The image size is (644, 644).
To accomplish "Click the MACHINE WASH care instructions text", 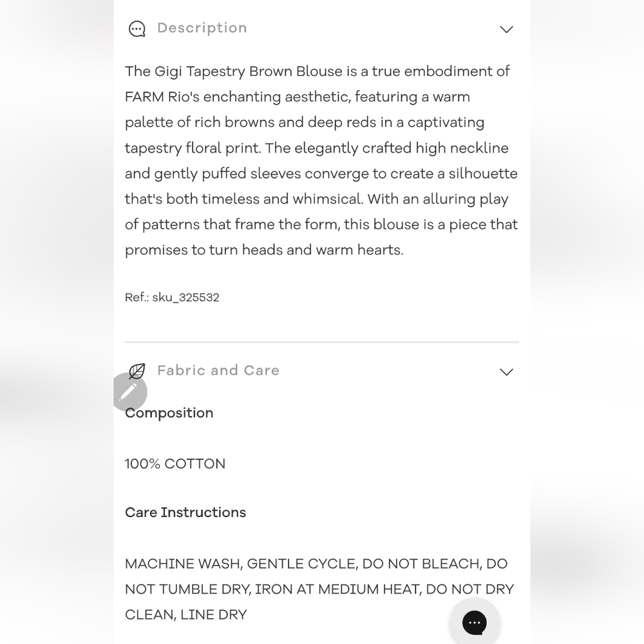I will tap(319, 589).
